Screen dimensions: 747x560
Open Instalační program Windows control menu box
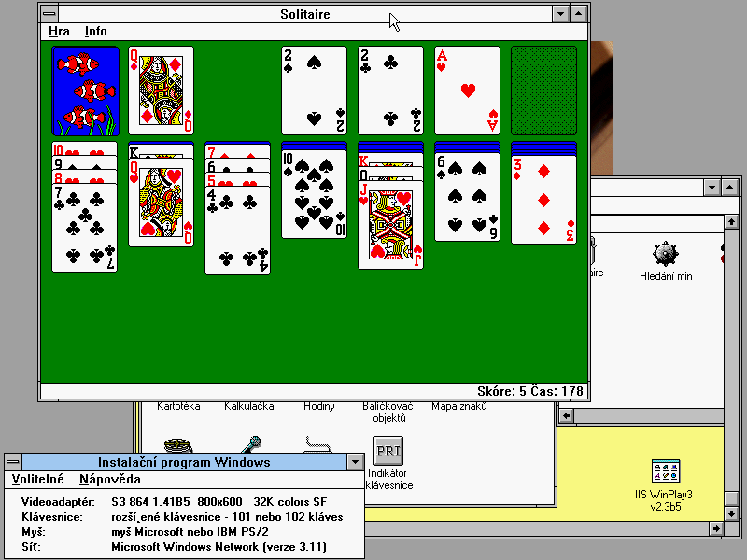pos(13,462)
